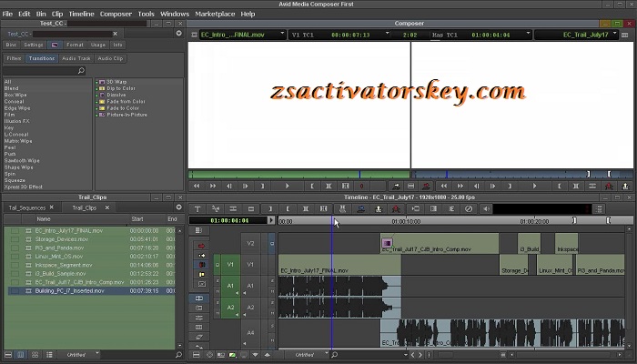Viewport: 637px width, 364px height.
Task: Enable the yellow Ripple Trim smart tool
Action: point(201,274)
